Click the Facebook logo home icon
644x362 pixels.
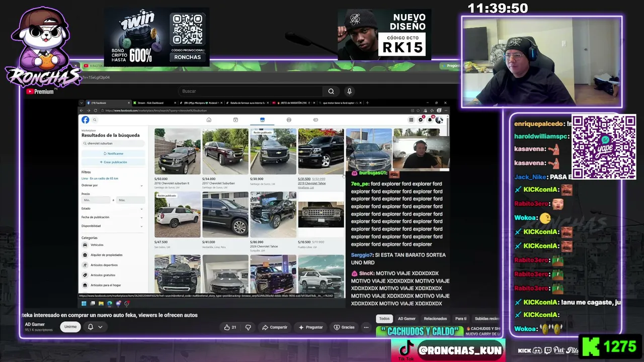[86, 120]
